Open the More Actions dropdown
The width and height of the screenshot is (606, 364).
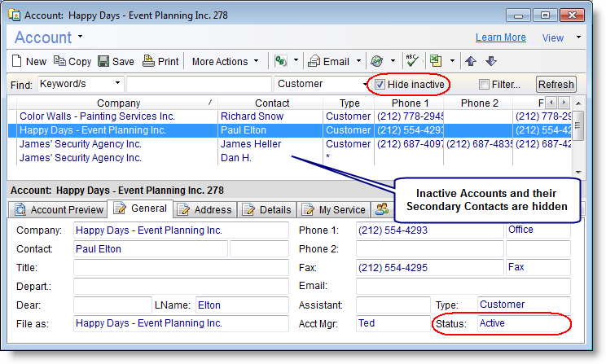click(226, 61)
